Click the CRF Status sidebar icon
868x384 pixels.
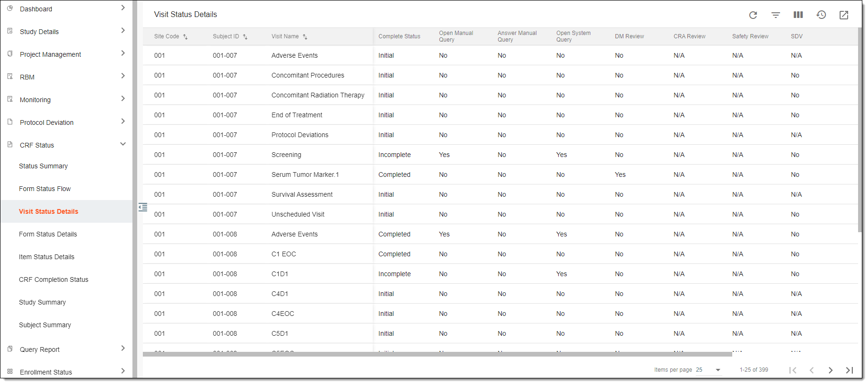10,144
